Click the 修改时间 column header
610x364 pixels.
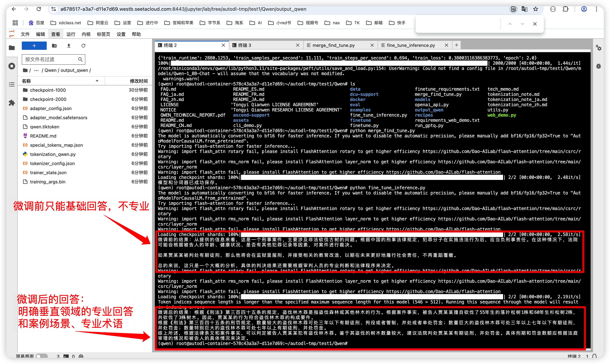pos(139,81)
